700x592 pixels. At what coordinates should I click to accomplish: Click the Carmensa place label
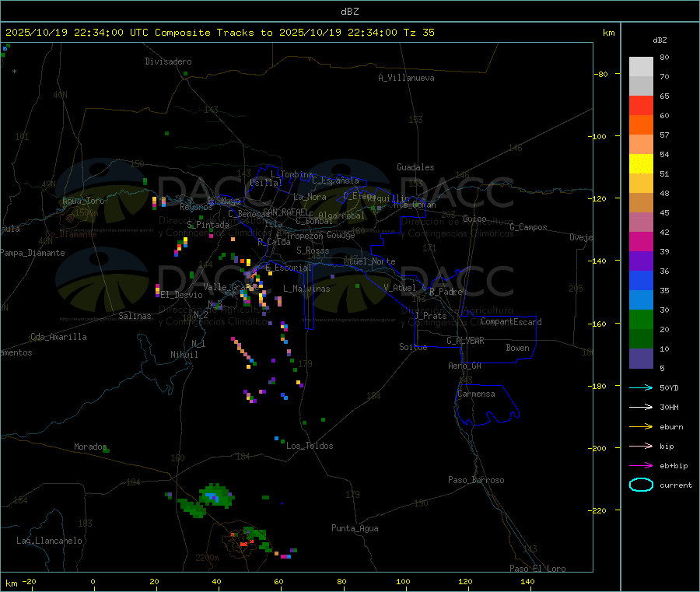tap(476, 394)
